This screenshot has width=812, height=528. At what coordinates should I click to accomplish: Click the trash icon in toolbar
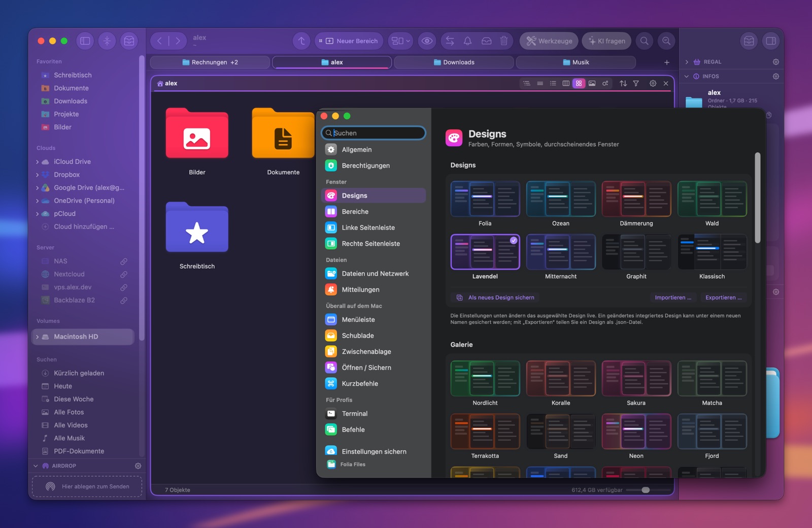point(504,41)
